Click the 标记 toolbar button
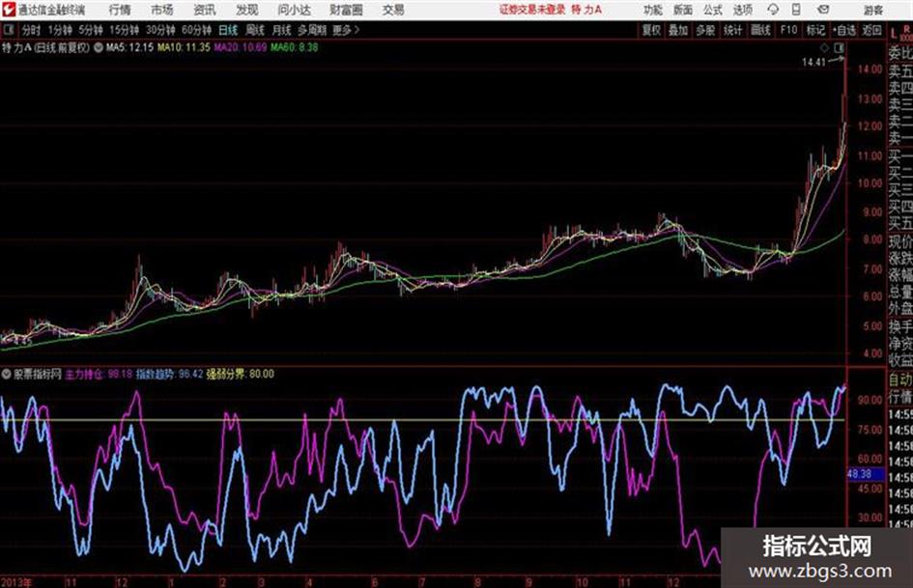The width and height of the screenshot is (913, 588). point(815,30)
